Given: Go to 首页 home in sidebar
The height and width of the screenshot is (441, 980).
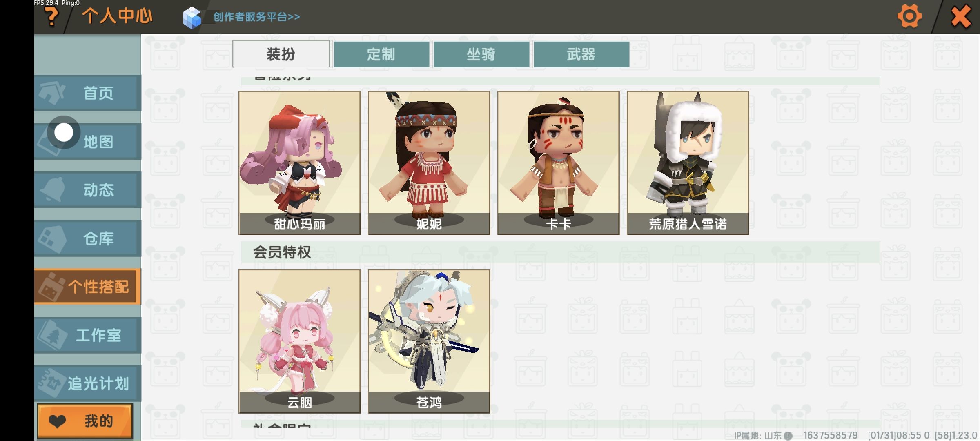Looking at the screenshot, I should point(88,93).
